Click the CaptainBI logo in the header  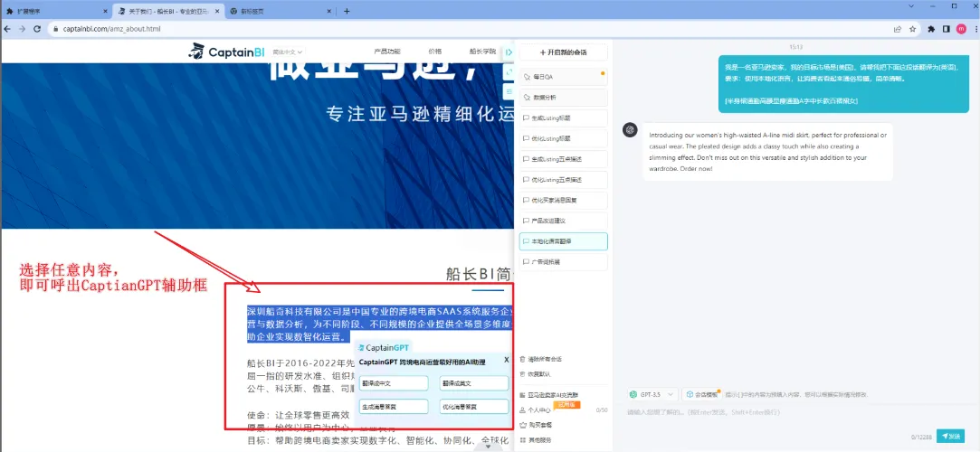[226, 52]
